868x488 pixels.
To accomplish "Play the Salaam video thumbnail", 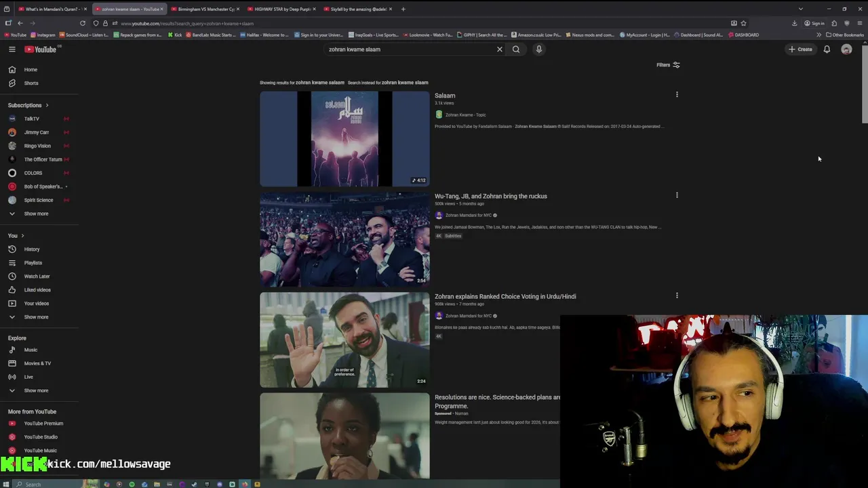I will [x=344, y=138].
